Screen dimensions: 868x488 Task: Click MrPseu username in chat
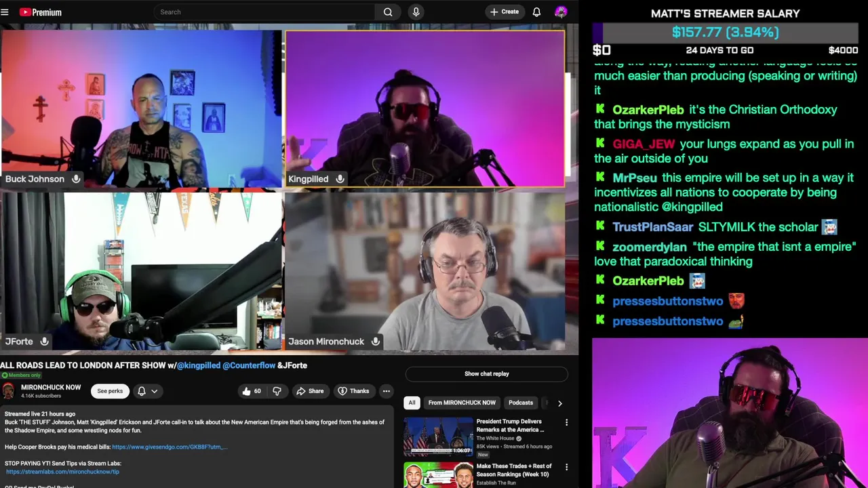pos(635,178)
